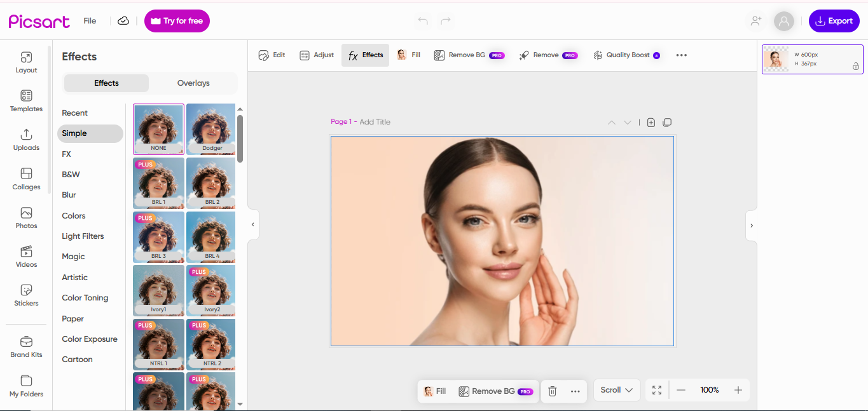Click the cloud save icon
868x411 pixels.
point(123,20)
